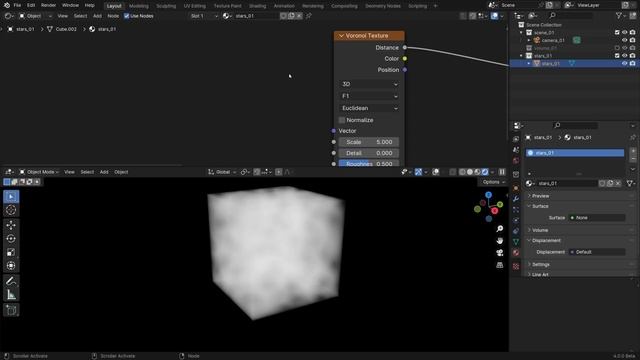Collapse the Surface panel

540,206
